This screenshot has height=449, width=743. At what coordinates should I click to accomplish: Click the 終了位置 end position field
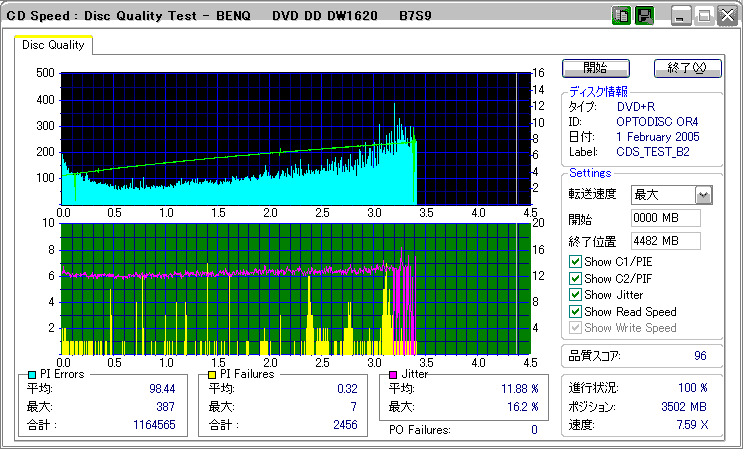665,241
